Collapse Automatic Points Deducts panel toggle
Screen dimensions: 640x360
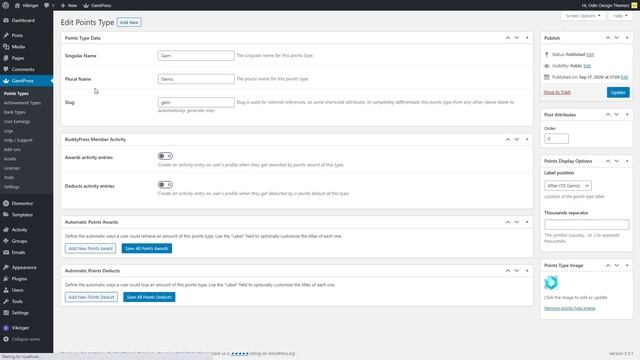(x=527, y=271)
